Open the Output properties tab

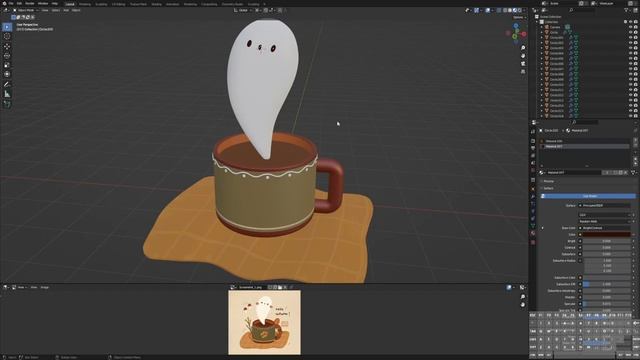click(x=533, y=148)
